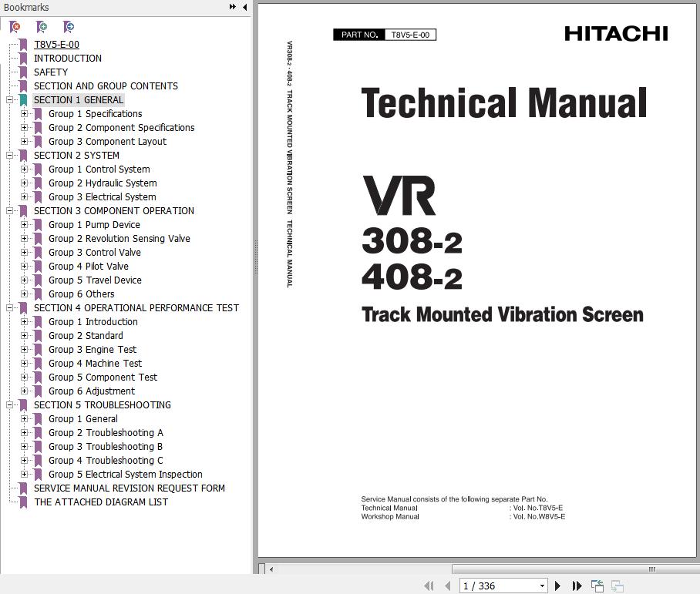
Task: Select the SECTION 3 COMPONENT OPERATION label
Action: [x=114, y=210]
